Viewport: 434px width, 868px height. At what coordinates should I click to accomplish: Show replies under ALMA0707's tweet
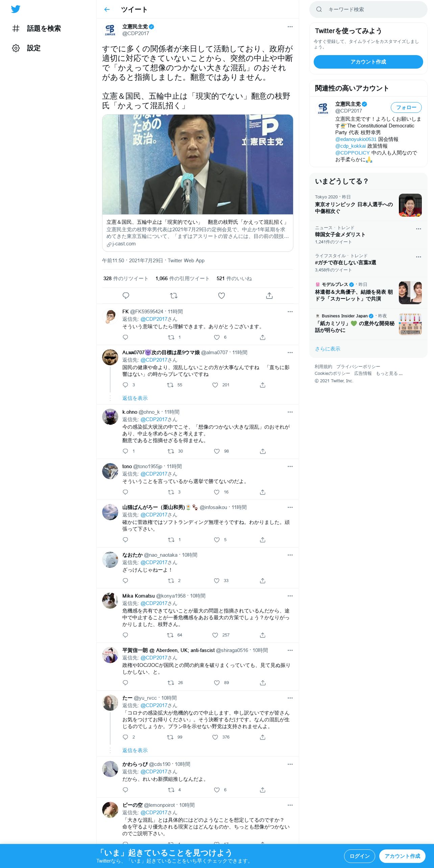tap(135, 398)
